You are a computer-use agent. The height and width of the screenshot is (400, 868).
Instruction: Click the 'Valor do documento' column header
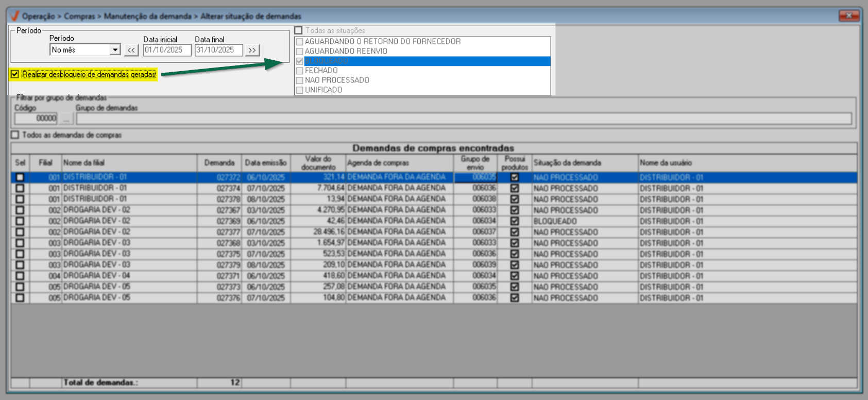[318, 163]
